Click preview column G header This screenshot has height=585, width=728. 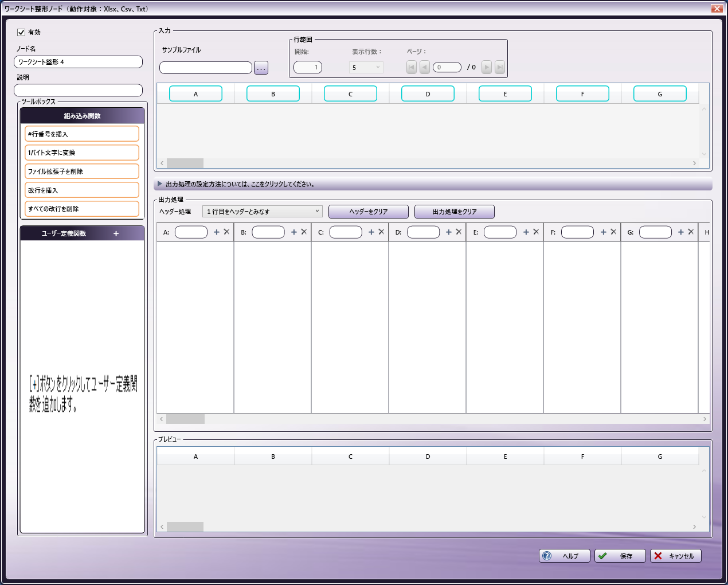click(x=660, y=457)
